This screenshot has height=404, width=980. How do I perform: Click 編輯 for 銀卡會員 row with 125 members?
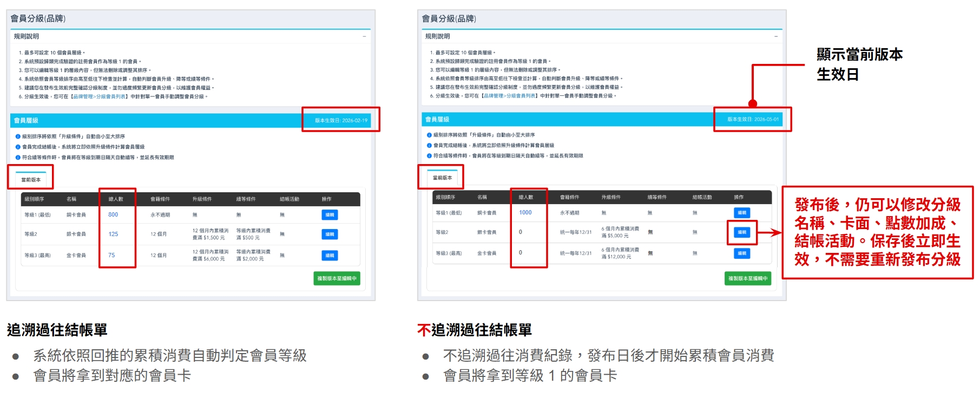click(330, 234)
